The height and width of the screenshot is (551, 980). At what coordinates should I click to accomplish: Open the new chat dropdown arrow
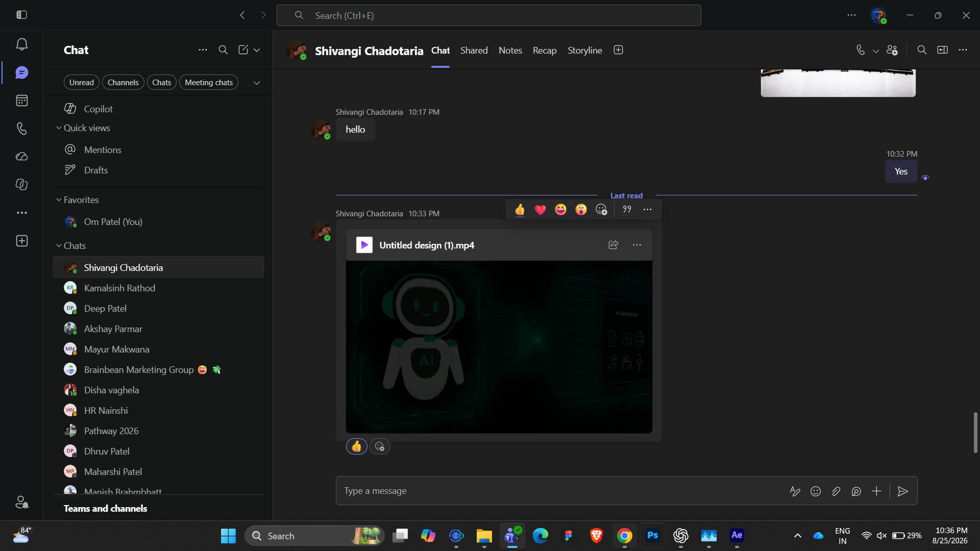[x=257, y=50]
